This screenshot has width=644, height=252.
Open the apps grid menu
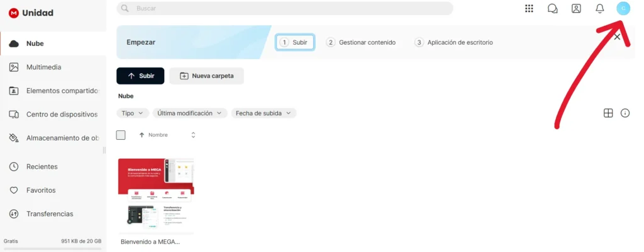click(x=529, y=8)
